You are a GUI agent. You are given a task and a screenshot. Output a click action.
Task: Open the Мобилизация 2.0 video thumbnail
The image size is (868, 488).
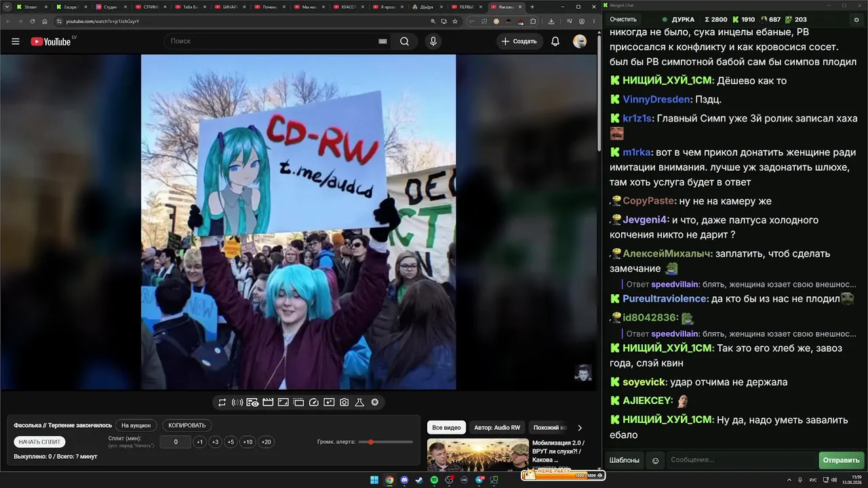(478, 455)
